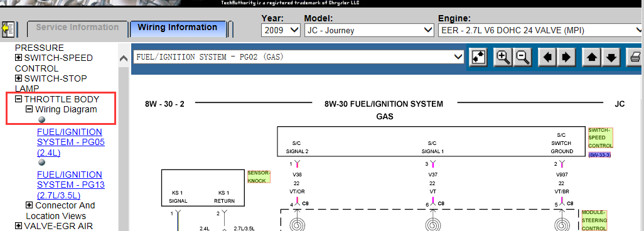Click the V937 wire label in diagram
This screenshot has width=644, height=231.
(561, 175)
